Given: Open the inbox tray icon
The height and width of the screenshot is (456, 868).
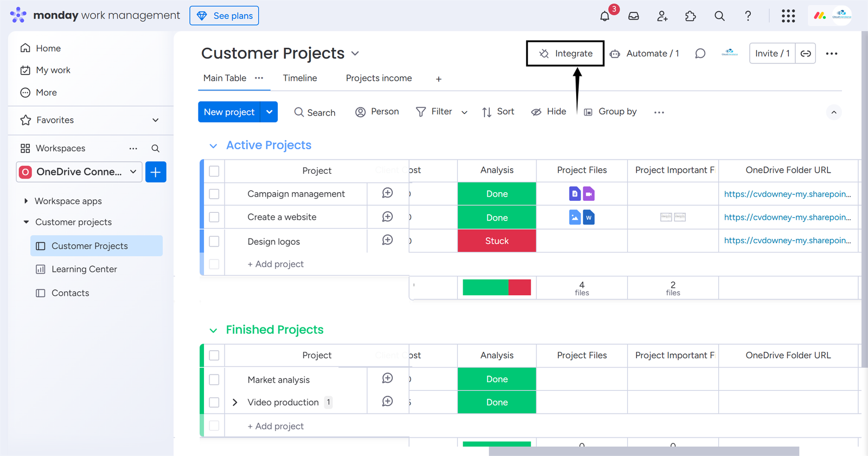Looking at the screenshot, I should click(x=634, y=16).
